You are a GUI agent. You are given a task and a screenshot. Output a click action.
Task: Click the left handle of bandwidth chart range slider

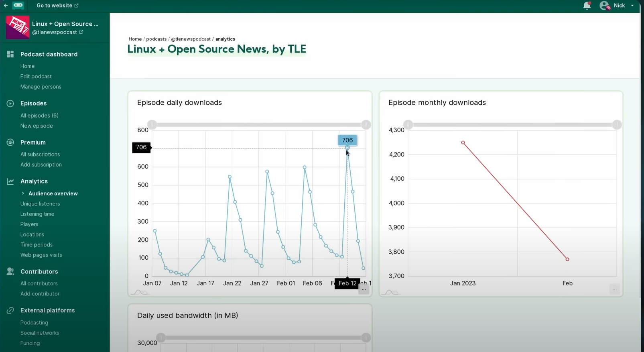[161, 338]
